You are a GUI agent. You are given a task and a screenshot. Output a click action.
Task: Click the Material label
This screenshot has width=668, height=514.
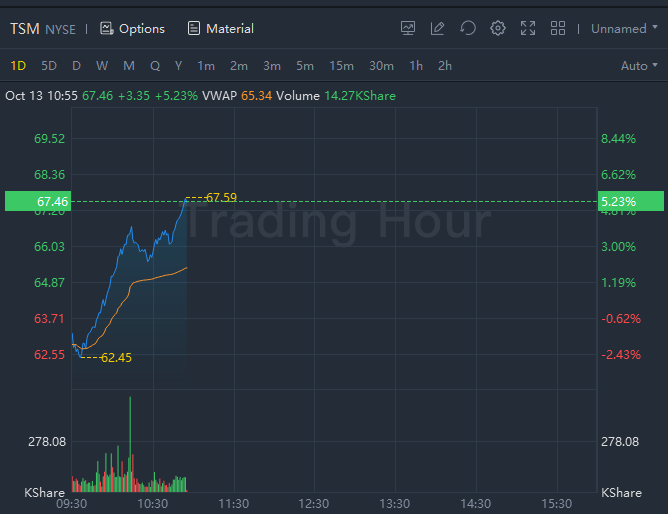coord(230,28)
